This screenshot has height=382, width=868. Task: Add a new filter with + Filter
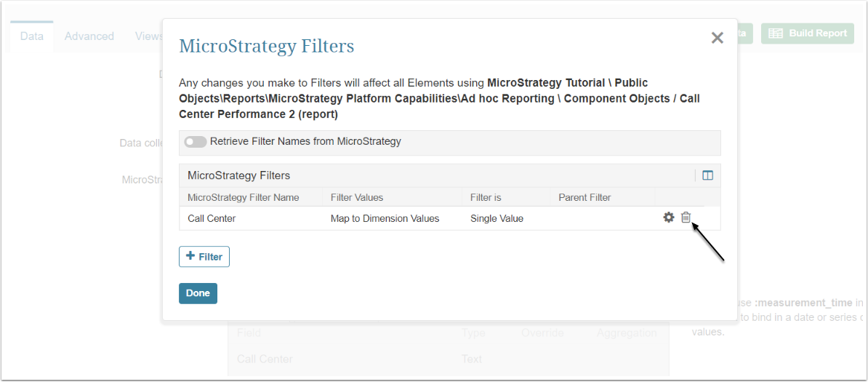204,257
